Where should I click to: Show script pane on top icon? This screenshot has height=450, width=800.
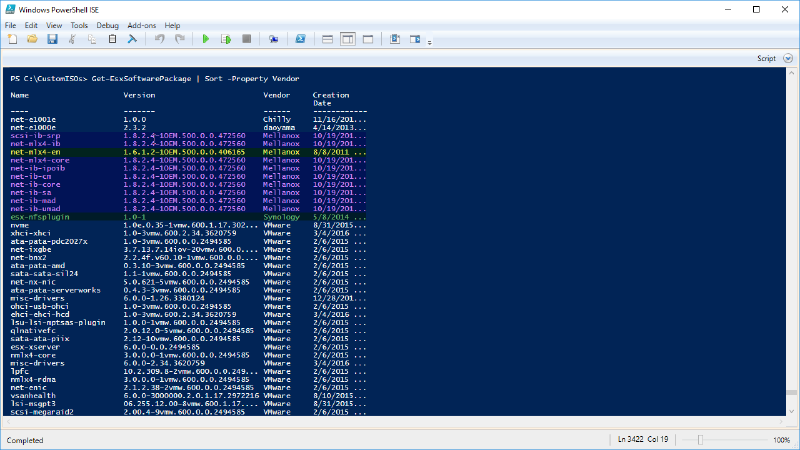328,39
